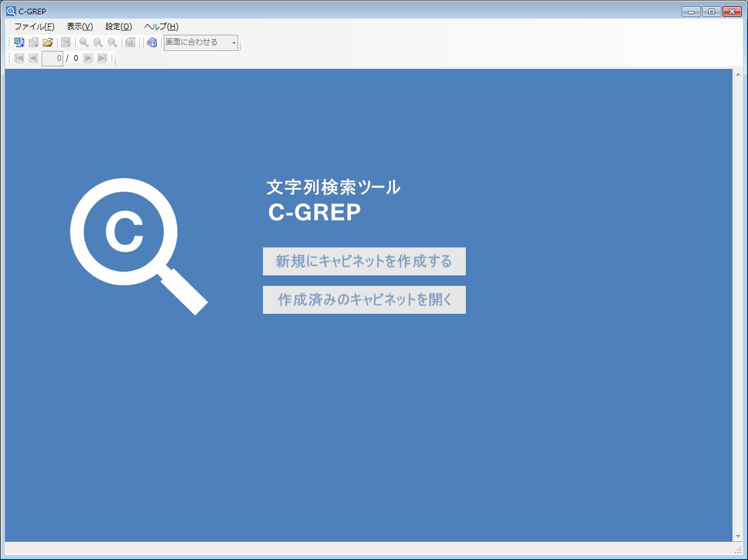Click the scrollbar down arrow

[738, 536]
